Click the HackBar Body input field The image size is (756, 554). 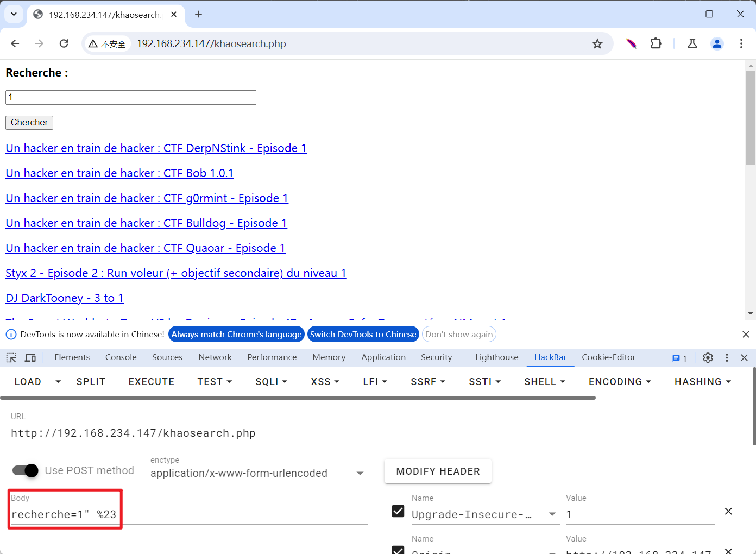click(x=189, y=514)
